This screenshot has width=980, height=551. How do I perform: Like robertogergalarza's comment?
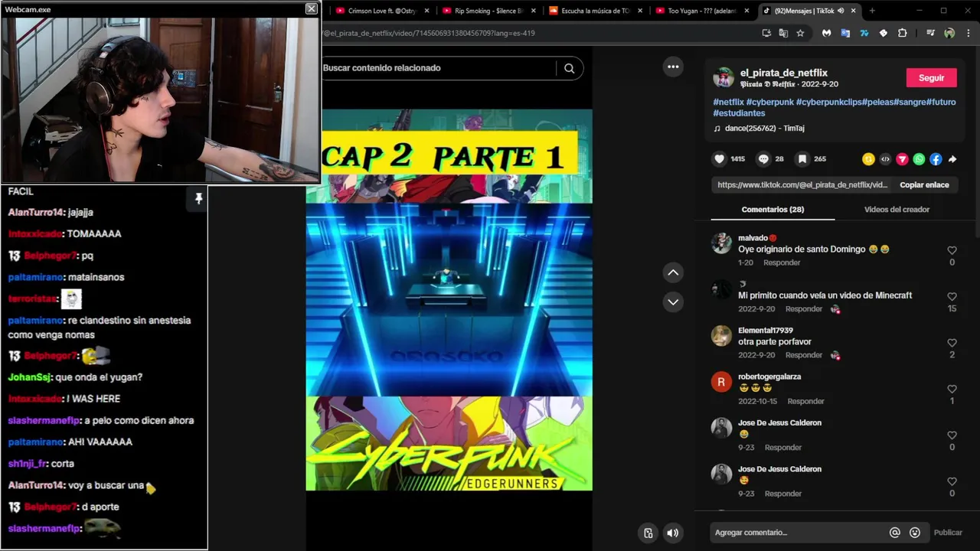point(952,389)
